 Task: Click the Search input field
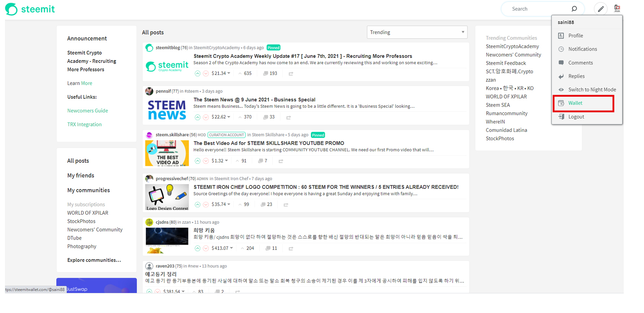pos(540,9)
